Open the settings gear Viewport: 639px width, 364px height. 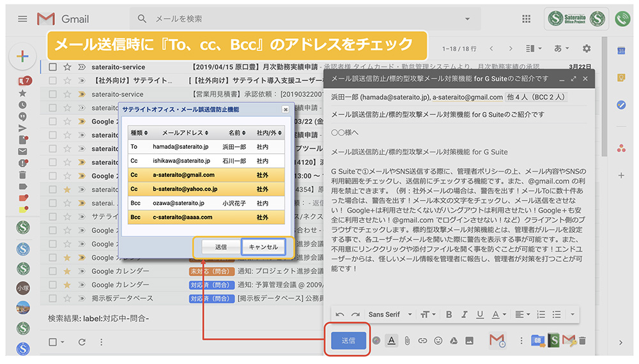[x=587, y=49]
